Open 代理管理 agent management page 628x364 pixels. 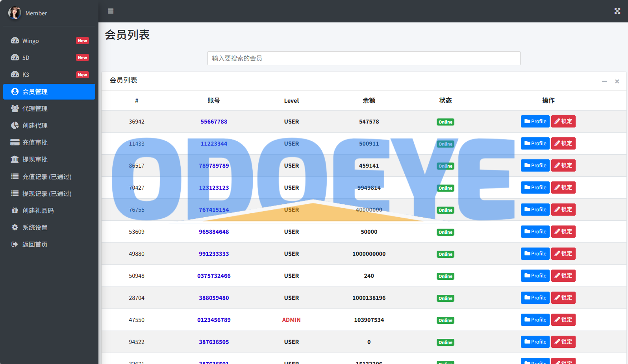click(35, 109)
